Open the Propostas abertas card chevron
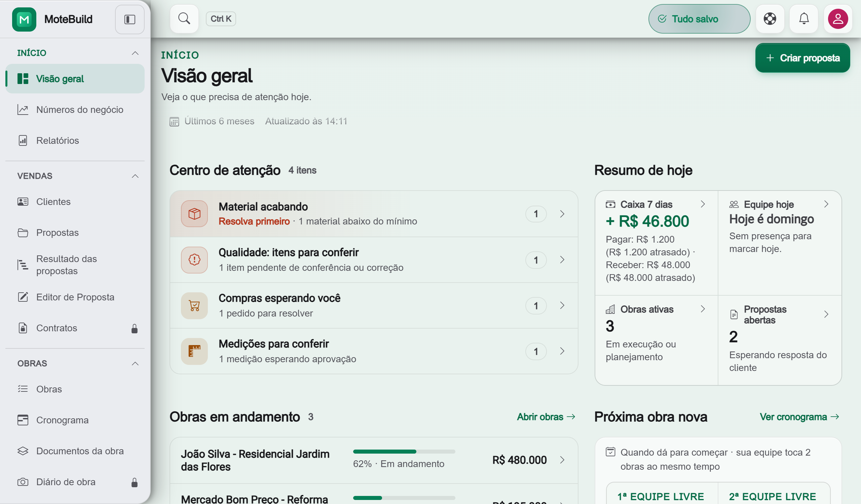Viewport: 861px width, 504px height. 826,314
